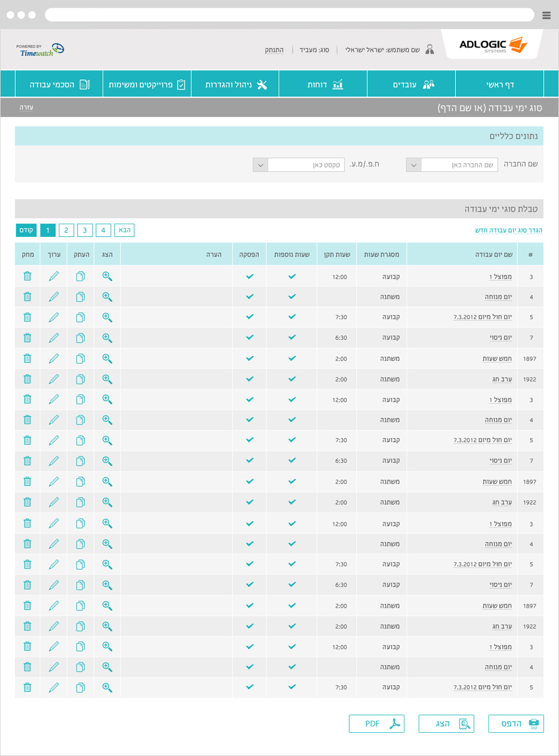View bottom table row with magnifier icon
Screen dimensions: 559x756
[x=107, y=687]
